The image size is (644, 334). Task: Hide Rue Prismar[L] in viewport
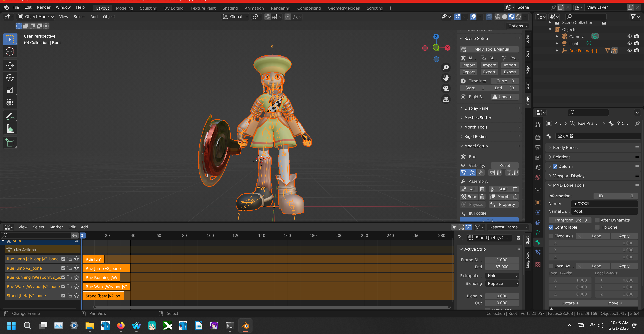coord(629,50)
